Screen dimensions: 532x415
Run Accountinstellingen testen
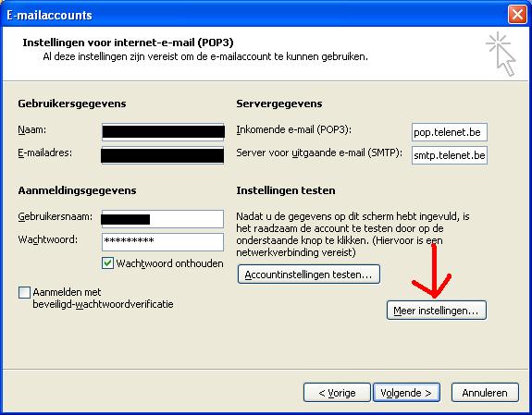(x=308, y=274)
